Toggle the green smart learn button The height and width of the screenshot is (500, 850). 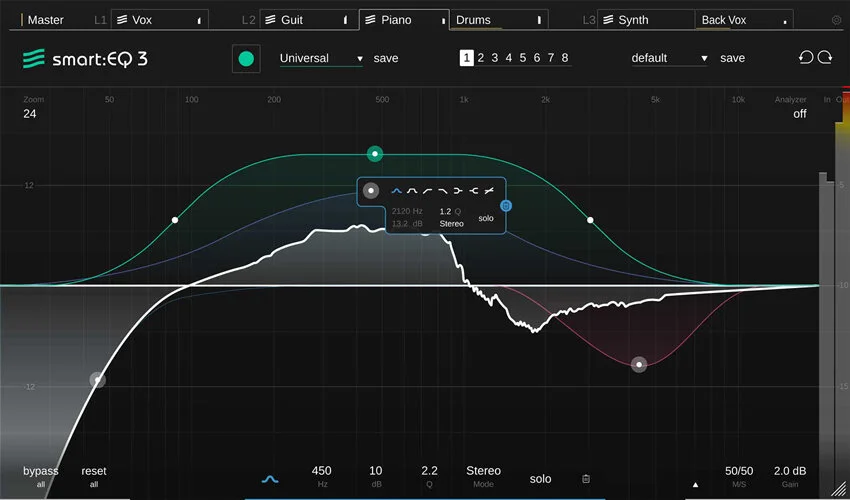pos(246,59)
